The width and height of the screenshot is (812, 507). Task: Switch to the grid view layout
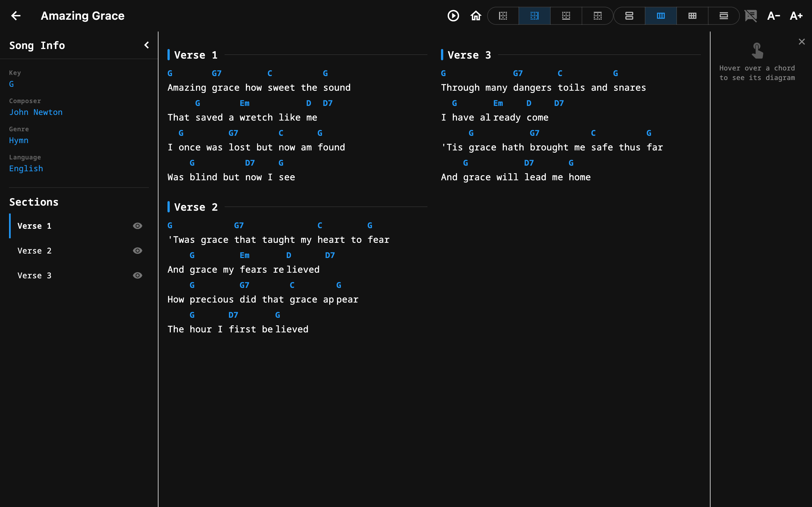[x=692, y=15]
